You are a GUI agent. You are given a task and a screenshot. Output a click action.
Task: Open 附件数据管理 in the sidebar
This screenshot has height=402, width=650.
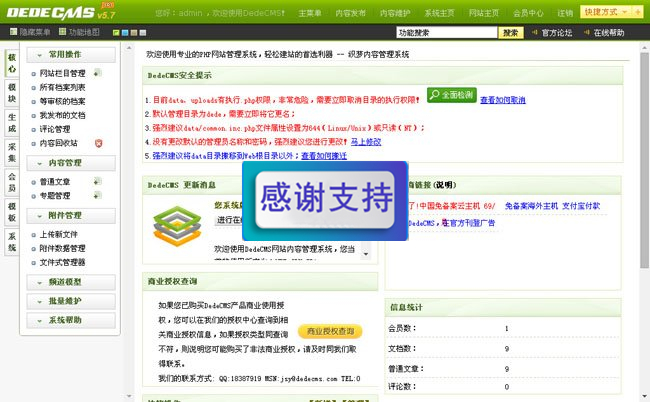click(62, 248)
